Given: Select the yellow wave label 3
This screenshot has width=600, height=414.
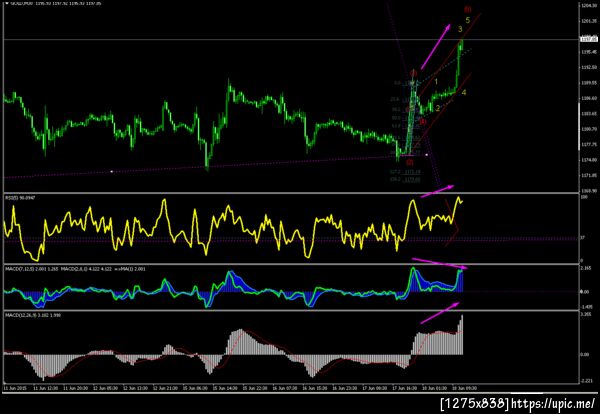Looking at the screenshot, I should [x=460, y=29].
